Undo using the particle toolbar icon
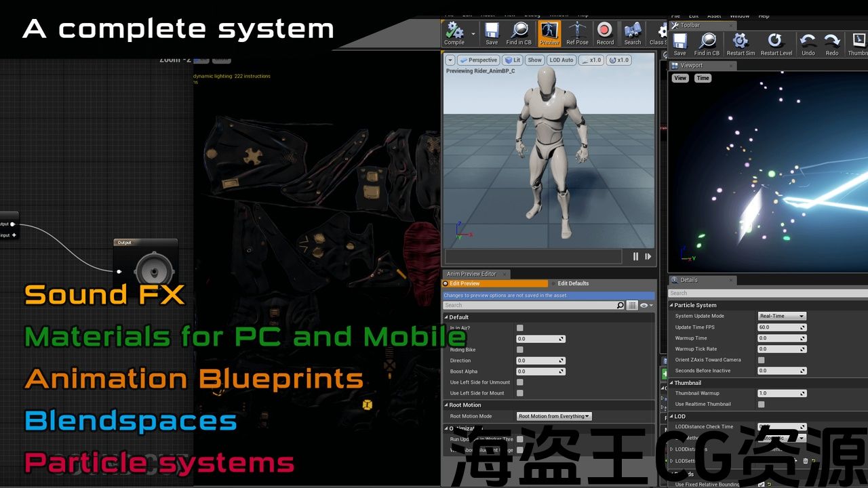The height and width of the screenshot is (488, 868). point(808,43)
